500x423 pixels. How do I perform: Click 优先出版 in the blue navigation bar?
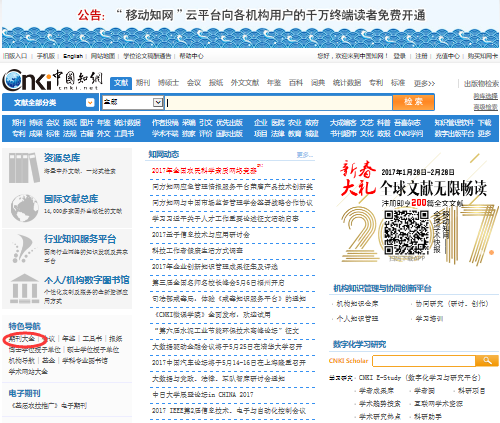229,123
